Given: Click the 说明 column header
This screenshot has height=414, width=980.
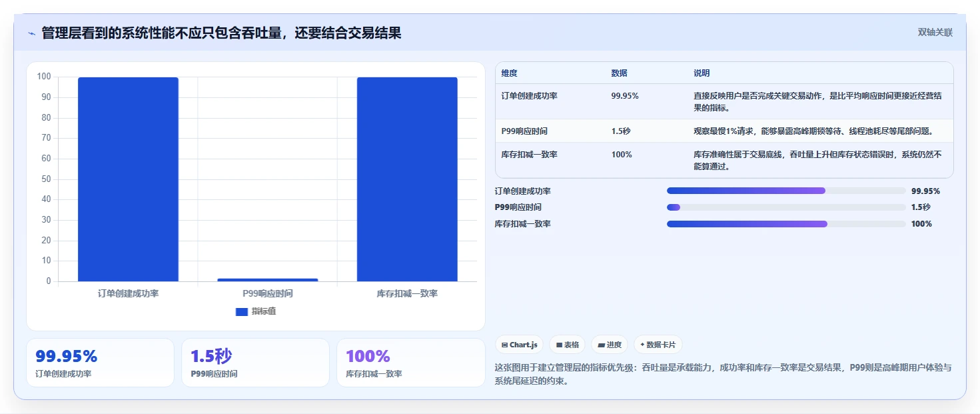Looking at the screenshot, I should click(x=702, y=73).
